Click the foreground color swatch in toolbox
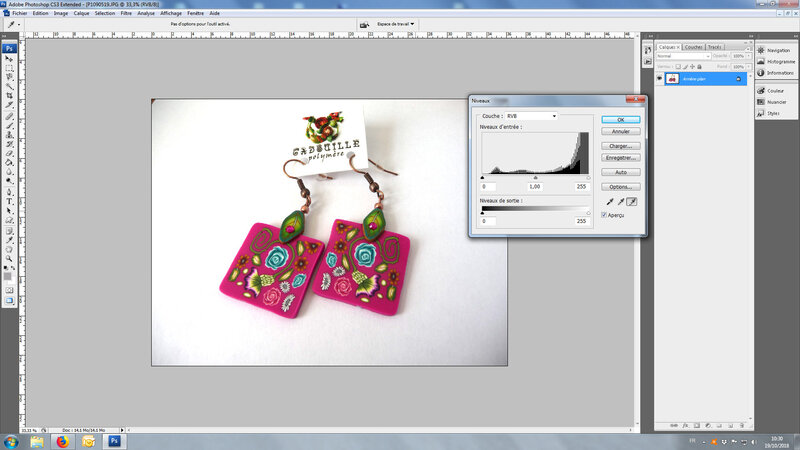 [7, 276]
